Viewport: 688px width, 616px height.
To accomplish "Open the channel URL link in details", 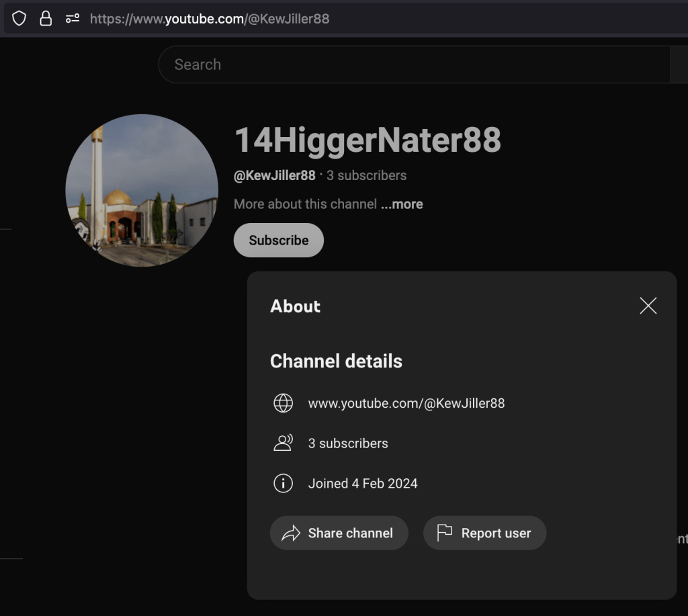I will (406, 403).
